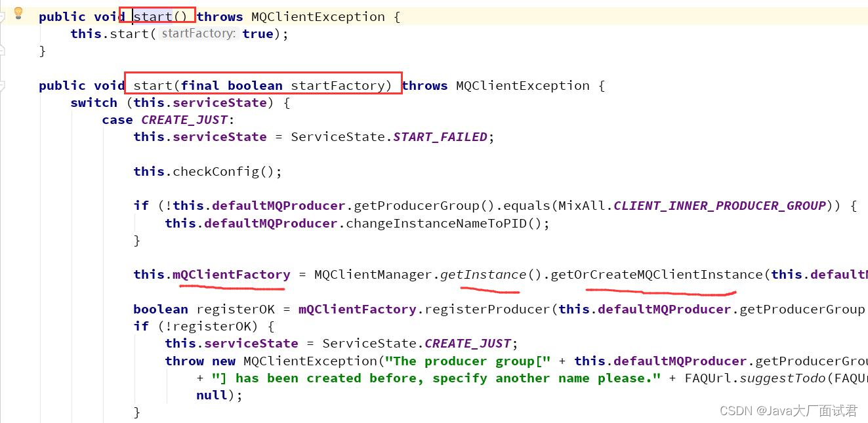Click the yellow lightbulb intention icon

point(18,13)
